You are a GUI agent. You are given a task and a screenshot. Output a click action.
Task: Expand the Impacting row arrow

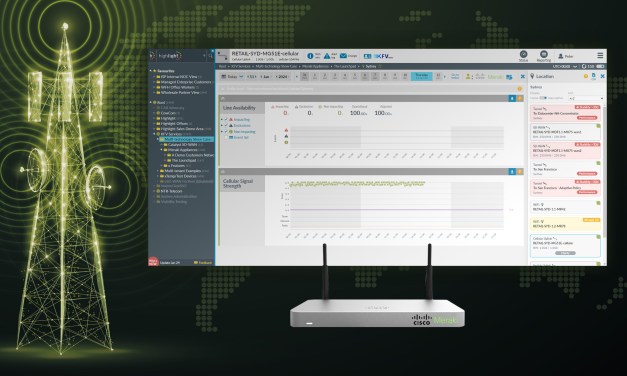tap(222, 120)
